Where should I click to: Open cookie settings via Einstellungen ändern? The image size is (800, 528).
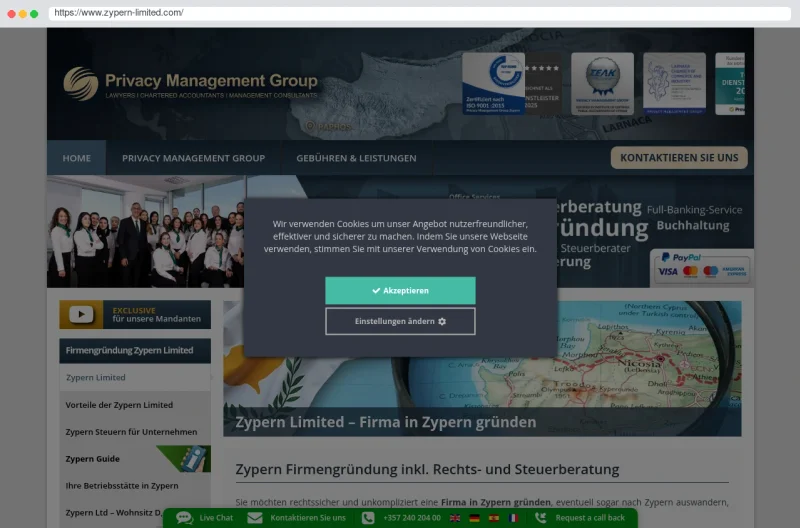point(400,321)
